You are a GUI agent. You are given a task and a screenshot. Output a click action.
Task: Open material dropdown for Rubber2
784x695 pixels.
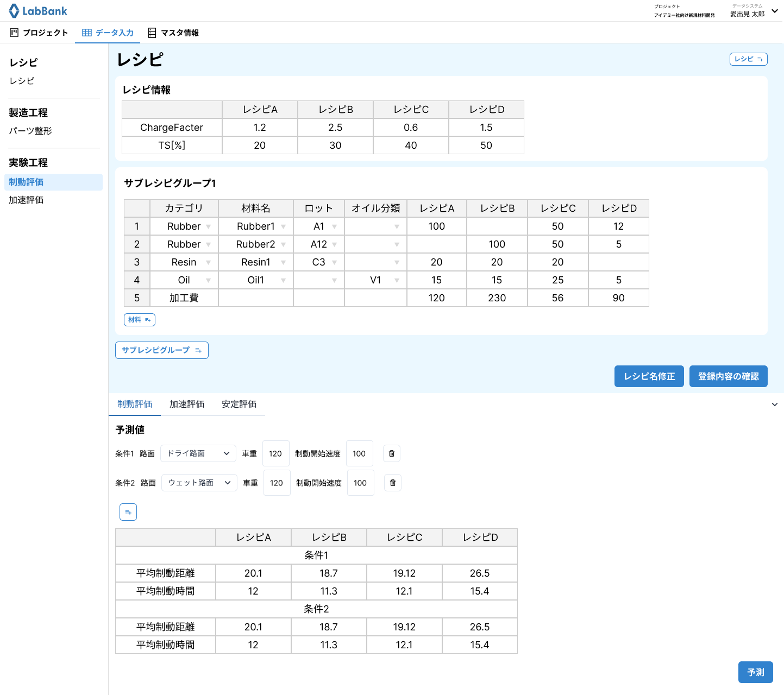point(283,244)
